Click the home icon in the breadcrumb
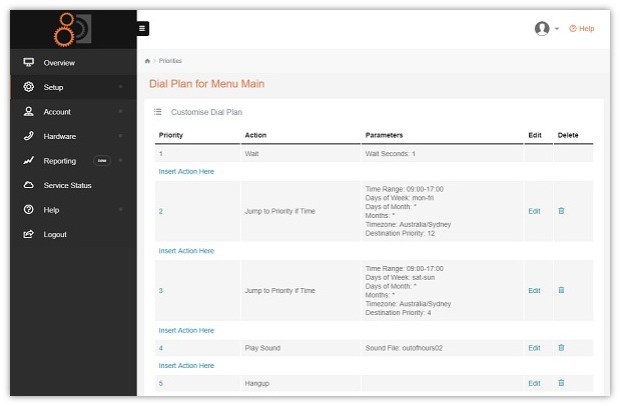620x406 pixels. click(x=148, y=61)
